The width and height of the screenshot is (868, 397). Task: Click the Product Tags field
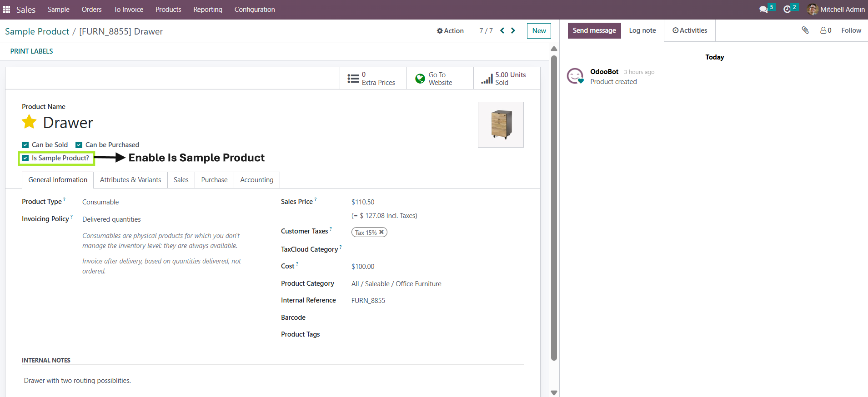point(437,334)
